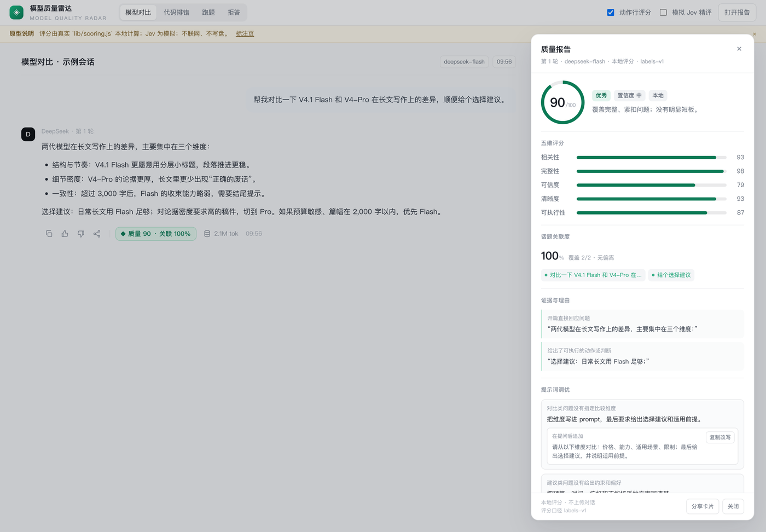The width and height of the screenshot is (766, 532).
Task: Click the Model Quality Radar logo icon
Action: (x=16, y=12)
